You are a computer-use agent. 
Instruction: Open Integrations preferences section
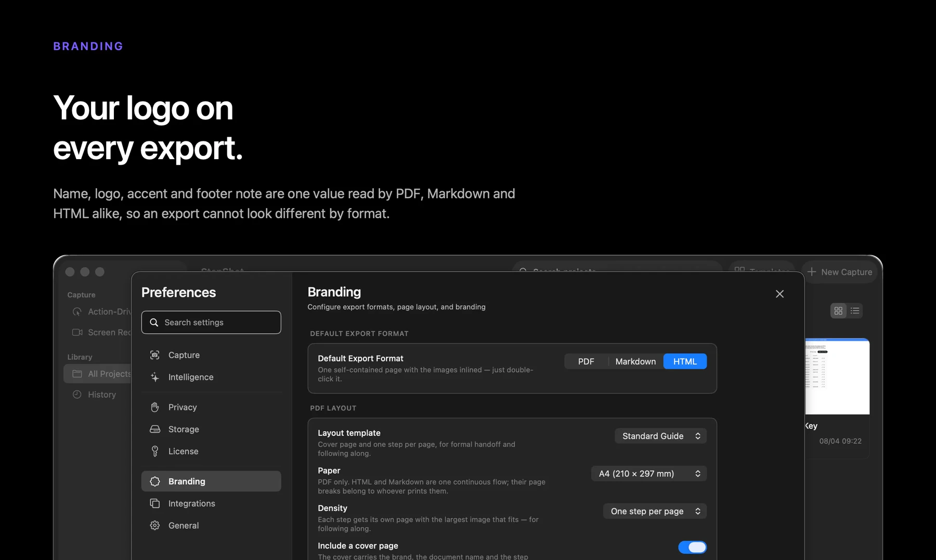point(211,503)
